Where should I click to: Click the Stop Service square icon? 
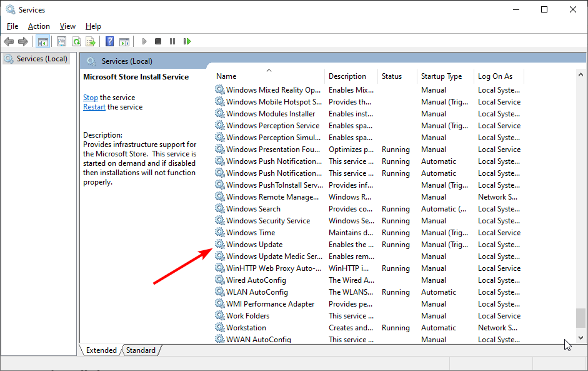pos(158,41)
